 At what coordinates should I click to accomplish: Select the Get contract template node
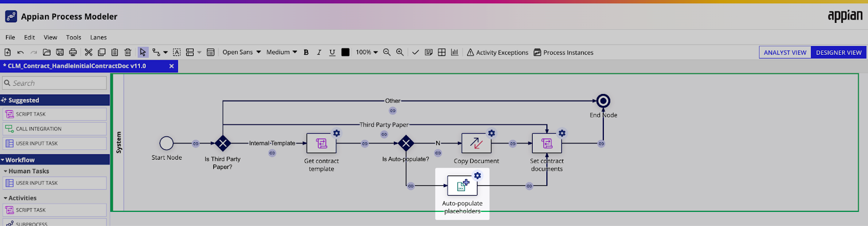click(x=321, y=143)
